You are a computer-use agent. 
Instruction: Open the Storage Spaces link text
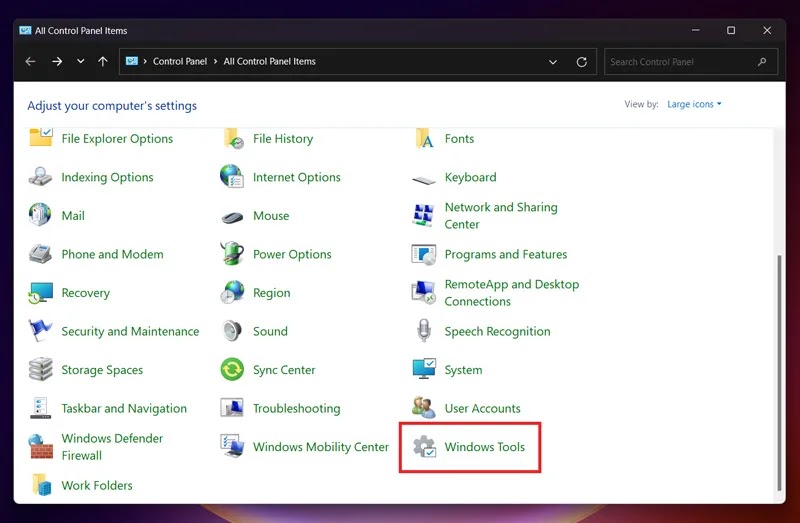(x=102, y=370)
